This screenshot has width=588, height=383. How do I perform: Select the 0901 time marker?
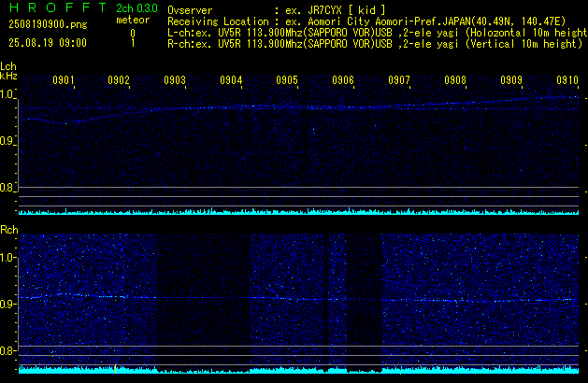coord(64,79)
